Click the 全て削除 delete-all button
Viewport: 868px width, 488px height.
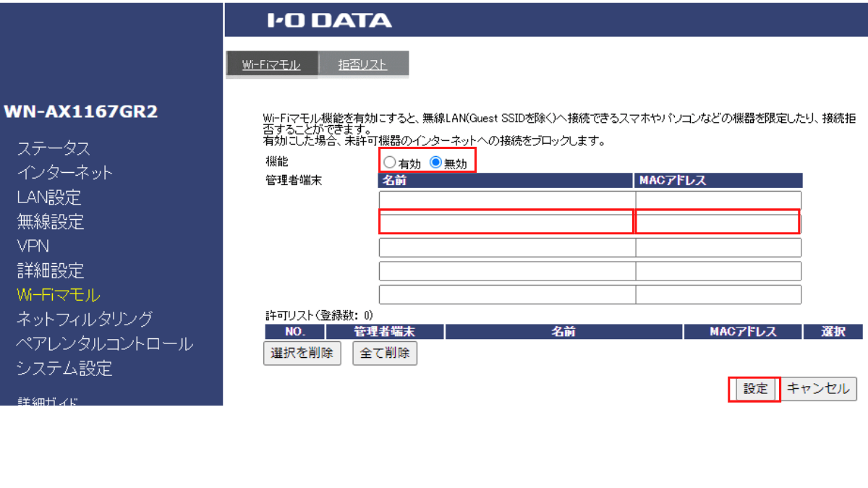(384, 353)
